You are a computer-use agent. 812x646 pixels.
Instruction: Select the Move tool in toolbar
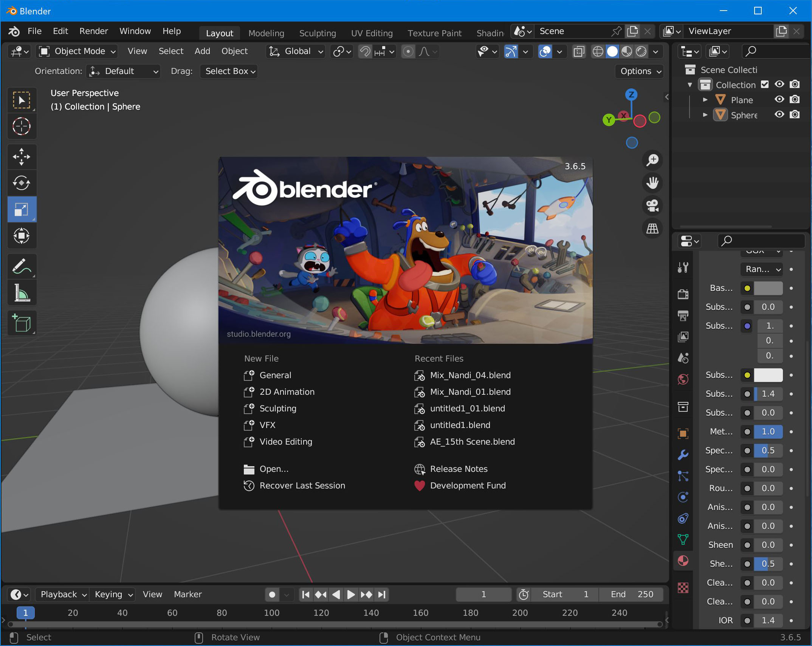[22, 156]
